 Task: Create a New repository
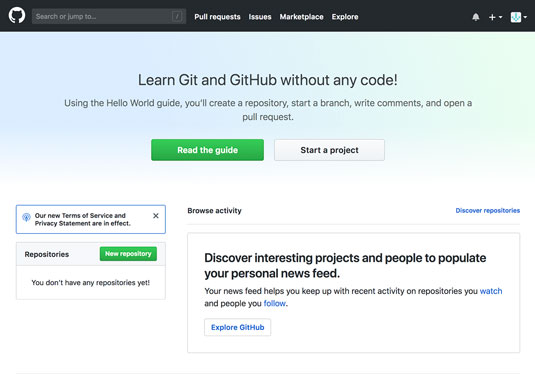[x=128, y=254]
